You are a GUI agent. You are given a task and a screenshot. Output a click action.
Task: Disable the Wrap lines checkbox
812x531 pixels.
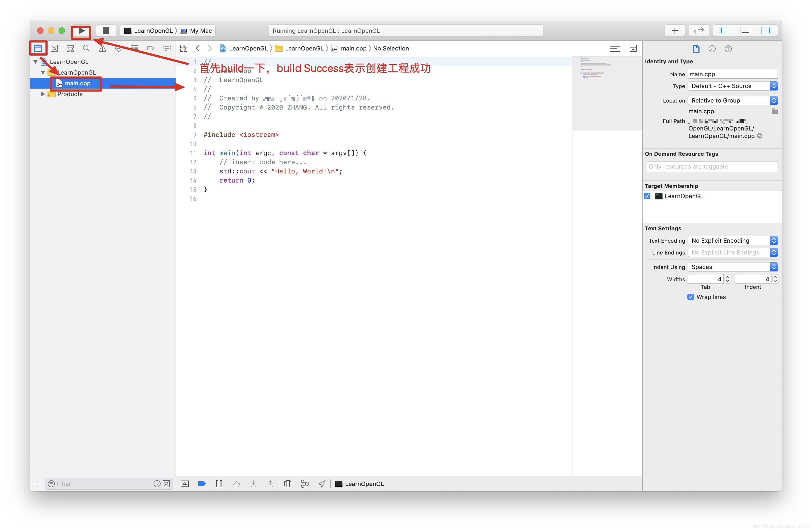pyautogui.click(x=691, y=297)
